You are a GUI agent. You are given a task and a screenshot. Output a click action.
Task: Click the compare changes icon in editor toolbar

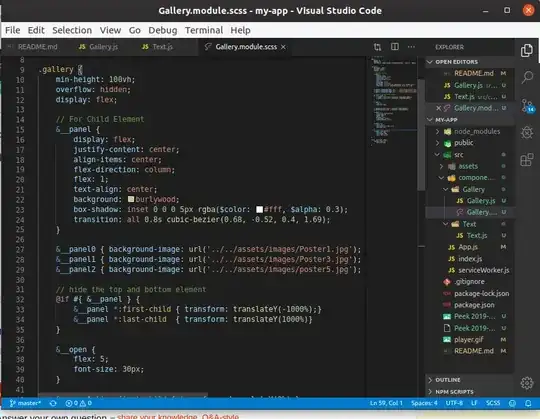377,47
